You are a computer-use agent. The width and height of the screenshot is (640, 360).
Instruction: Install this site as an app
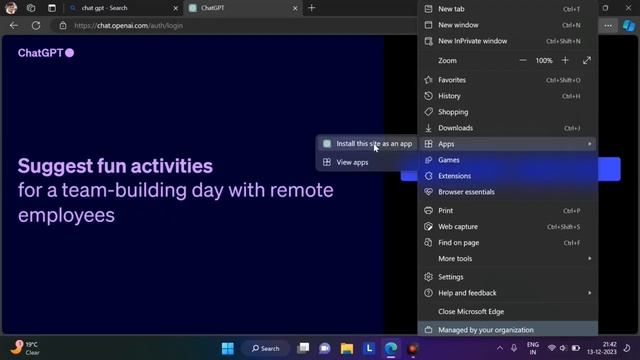(x=367, y=144)
